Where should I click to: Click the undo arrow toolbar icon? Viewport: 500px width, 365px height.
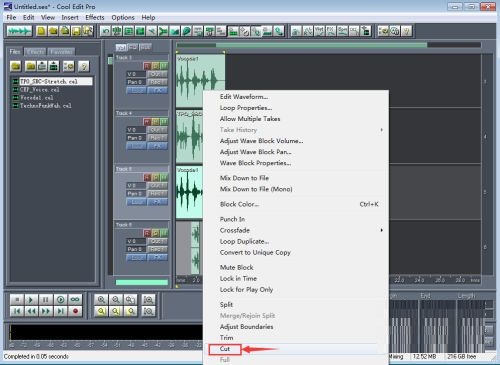coord(105,31)
